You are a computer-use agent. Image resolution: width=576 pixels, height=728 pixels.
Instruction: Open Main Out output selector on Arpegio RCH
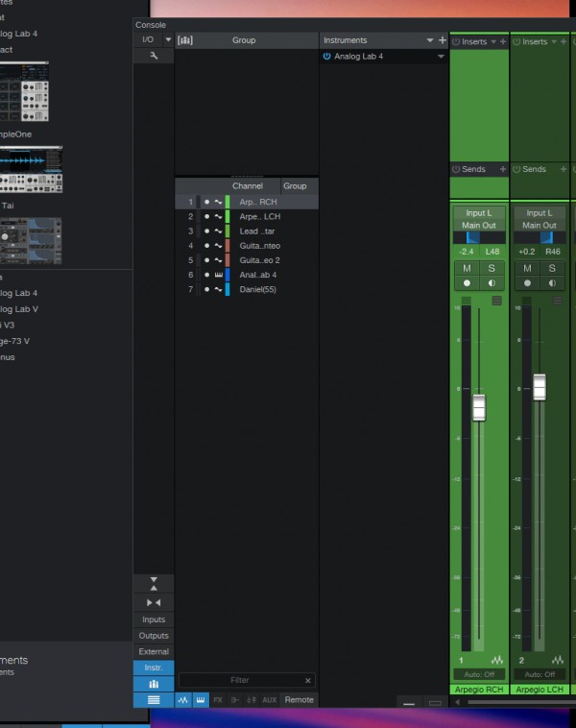click(x=479, y=225)
